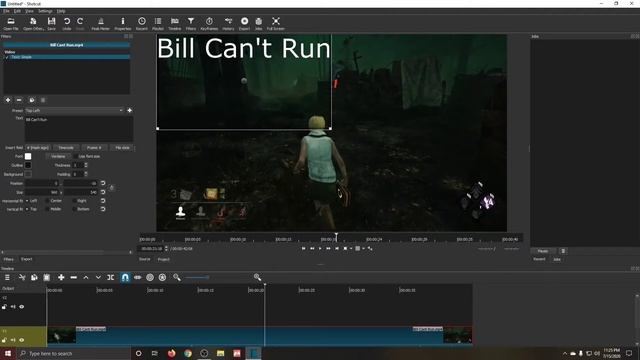
Task: Select Middle vertical fit option
Action: coord(53,209)
